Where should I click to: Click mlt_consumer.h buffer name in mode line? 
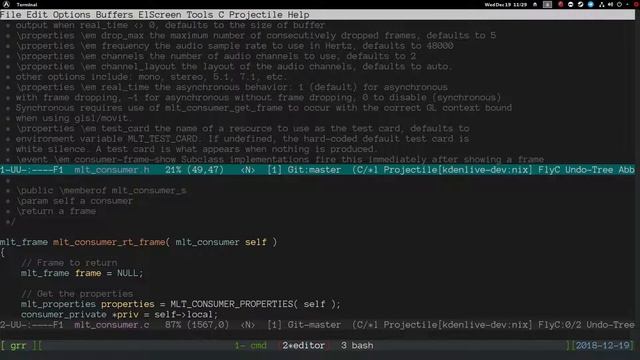pyautogui.click(x=112, y=170)
